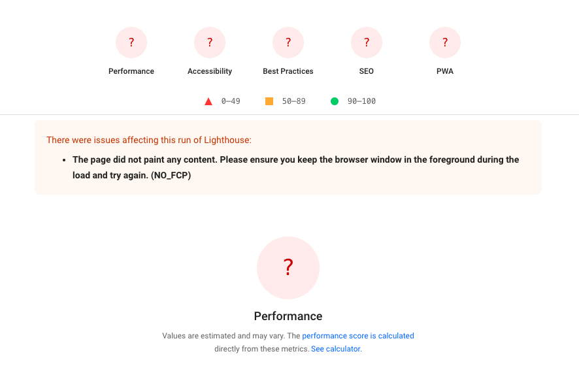This screenshot has width=579, height=392.
Task: Click the Best Practices category label
Action: pyautogui.click(x=288, y=71)
